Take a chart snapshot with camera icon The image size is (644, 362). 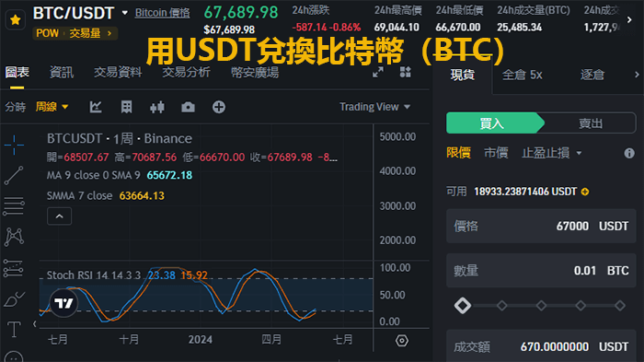click(x=188, y=107)
